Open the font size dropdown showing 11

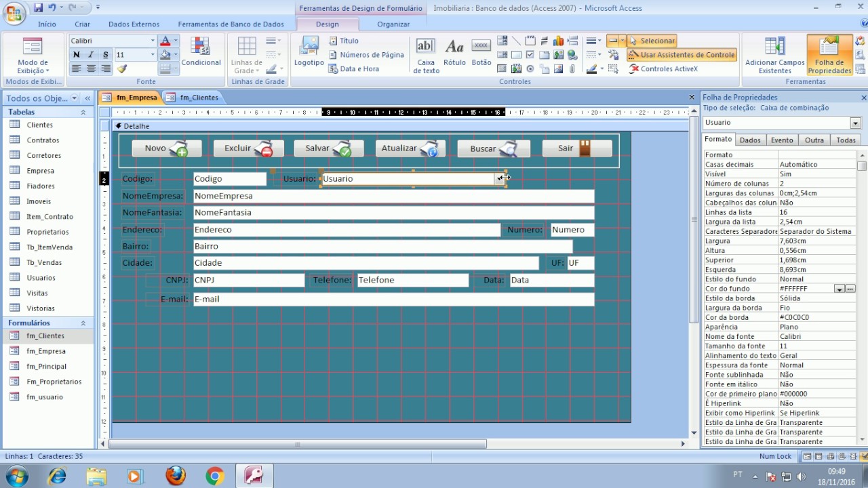tap(153, 55)
